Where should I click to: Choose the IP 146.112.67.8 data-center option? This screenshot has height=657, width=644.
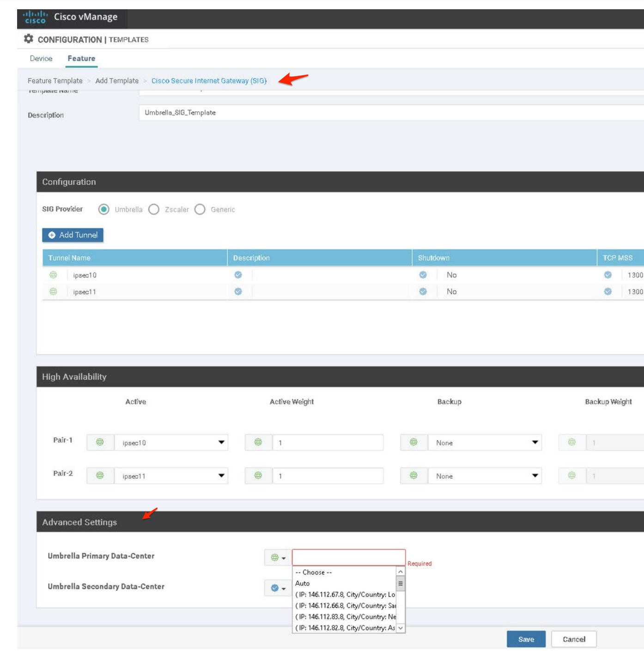(344, 595)
